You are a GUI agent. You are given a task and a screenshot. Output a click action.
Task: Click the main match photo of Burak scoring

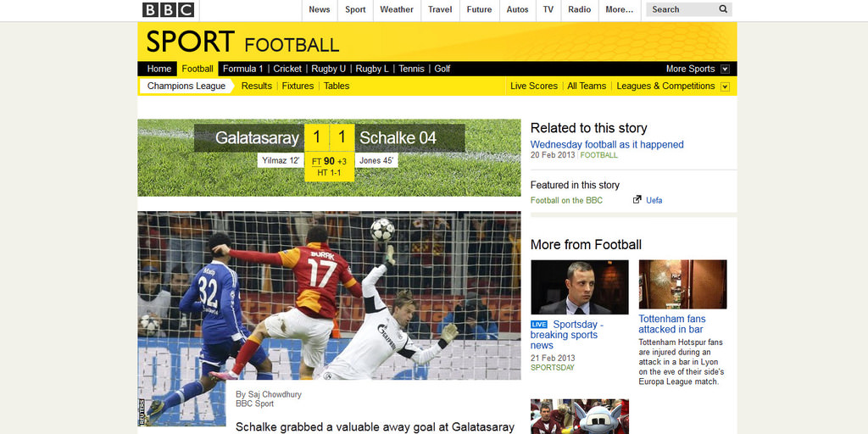329,295
